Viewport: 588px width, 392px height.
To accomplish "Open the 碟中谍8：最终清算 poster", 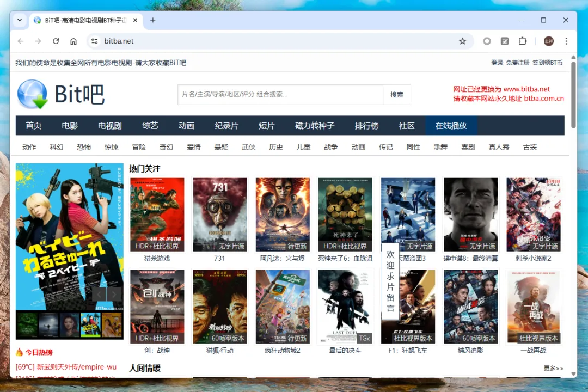I will point(470,215).
